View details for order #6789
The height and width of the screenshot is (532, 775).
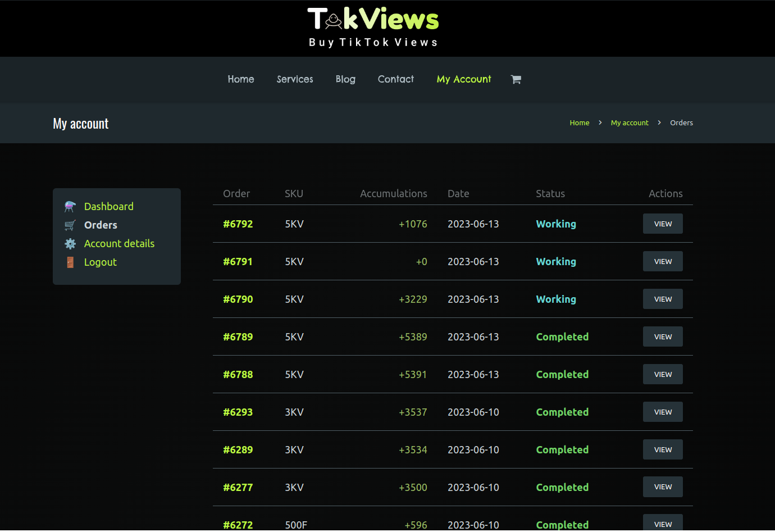pyautogui.click(x=663, y=337)
